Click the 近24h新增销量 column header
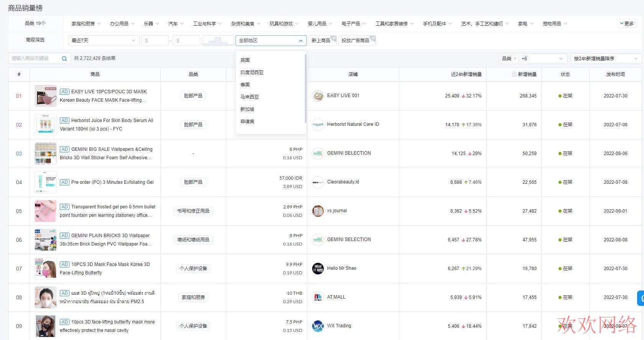This screenshot has height=340, width=644. click(x=466, y=74)
